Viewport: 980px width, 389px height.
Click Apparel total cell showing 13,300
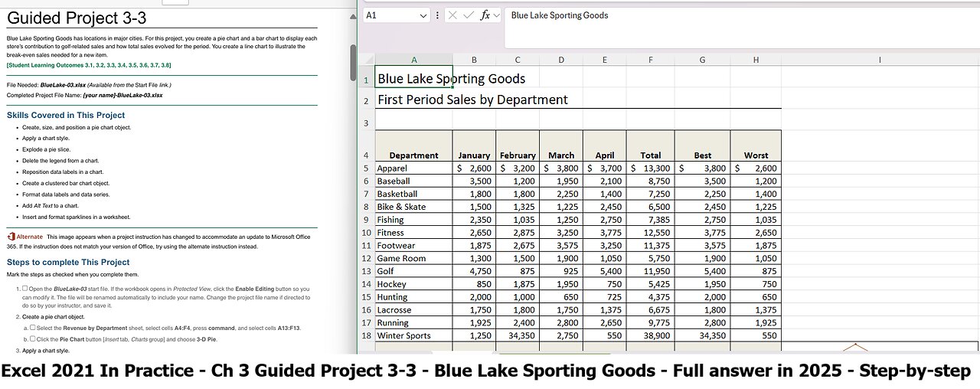click(x=651, y=168)
